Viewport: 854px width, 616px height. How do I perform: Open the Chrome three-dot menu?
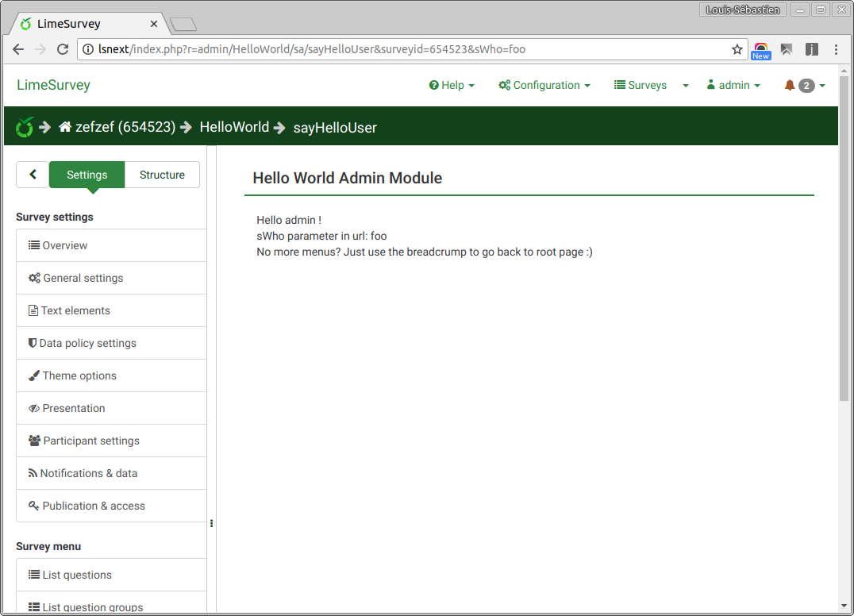pyautogui.click(x=836, y=49)
